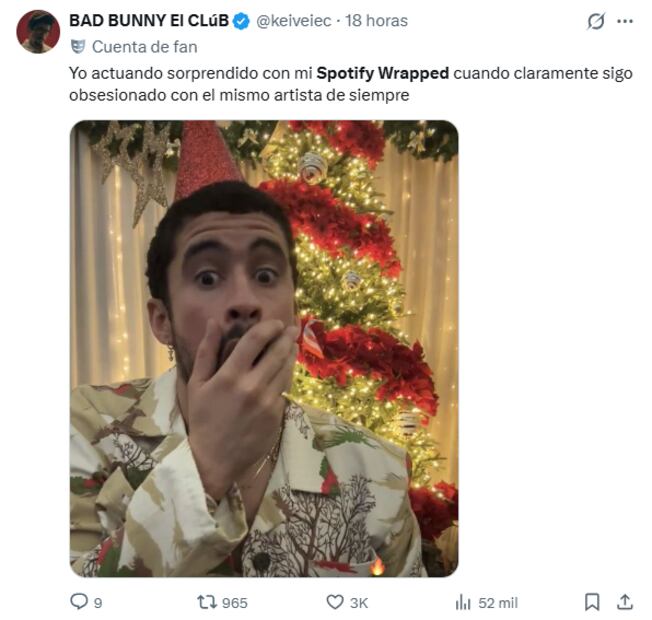Open the BAD BUNNY El CLúB profile avatar
The width and height of the screenshot is (652, 620).
point(38,32)
